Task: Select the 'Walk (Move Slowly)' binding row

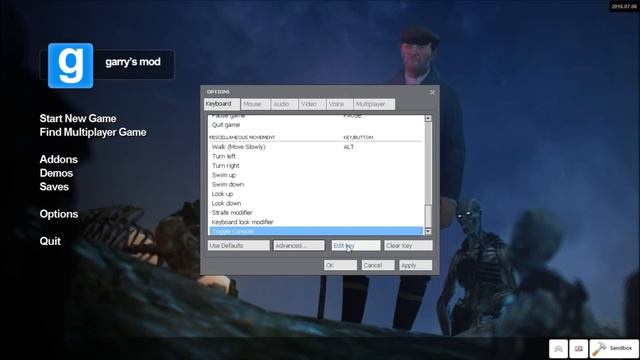Action: tap(316, 147)
